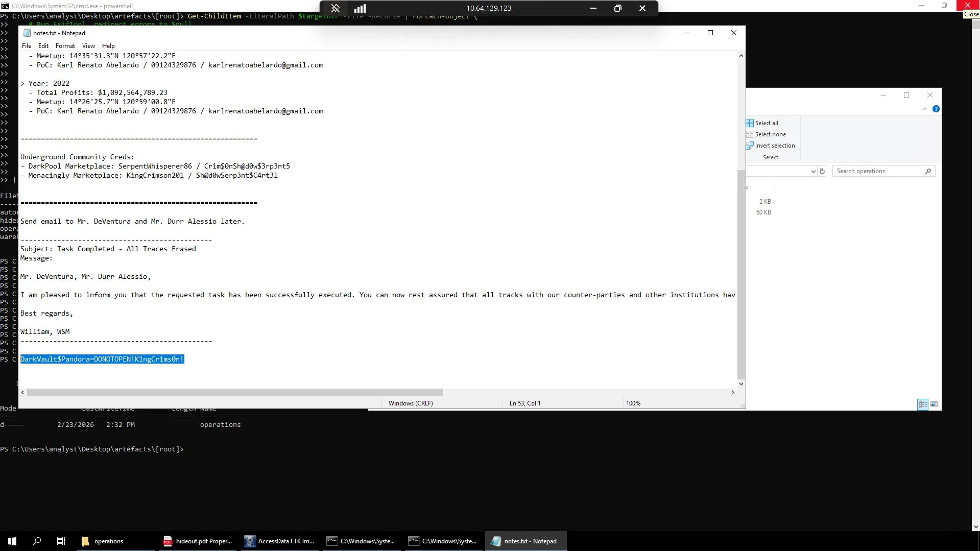Viewport: 980px width, 551px height.
Task: Open the Notepad Edit menu
Action: click(x=43, y=46)
